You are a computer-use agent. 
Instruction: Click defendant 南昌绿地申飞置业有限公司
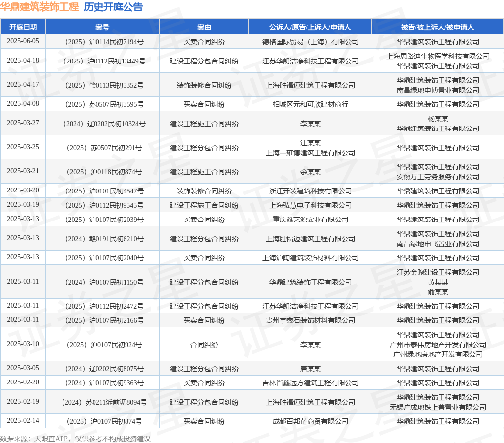pyautogui.click(x=438, y=244)
